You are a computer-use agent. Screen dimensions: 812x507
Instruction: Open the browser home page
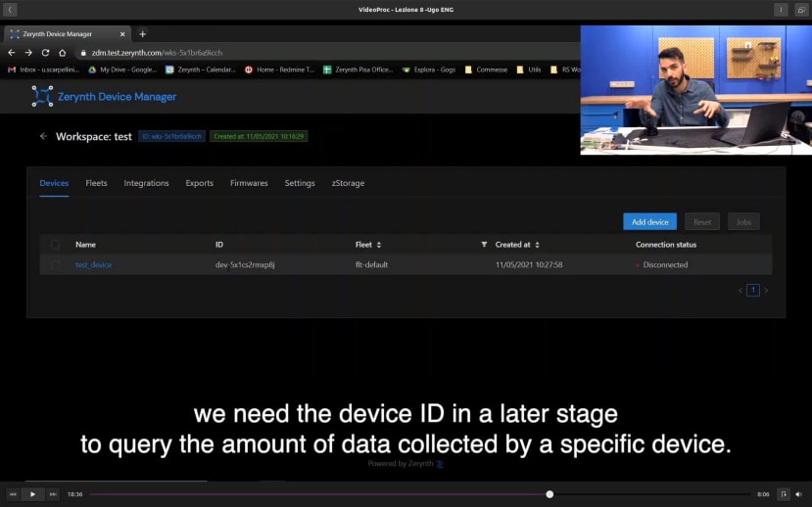tap(62, 52)
